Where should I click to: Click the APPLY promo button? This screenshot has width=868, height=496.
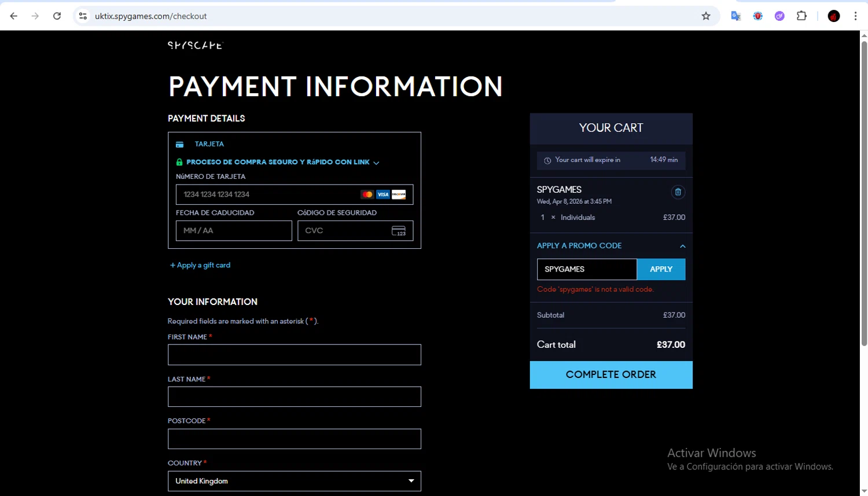point(661,269)
